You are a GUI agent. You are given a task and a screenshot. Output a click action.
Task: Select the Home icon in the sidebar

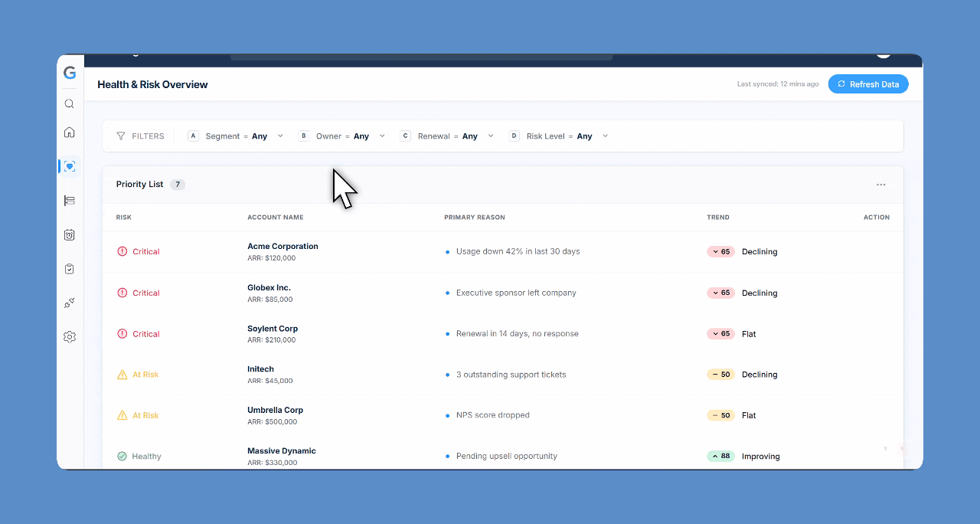click(69, 132)
